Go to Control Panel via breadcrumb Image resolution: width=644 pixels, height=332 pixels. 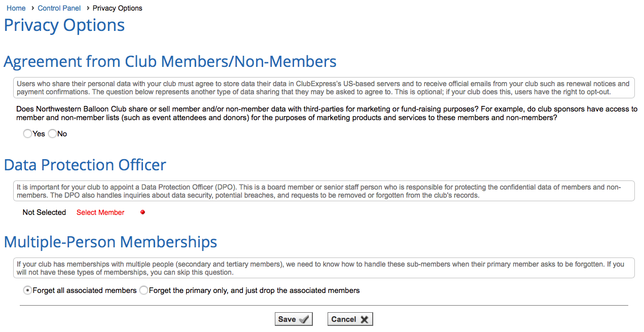(59, 8)
